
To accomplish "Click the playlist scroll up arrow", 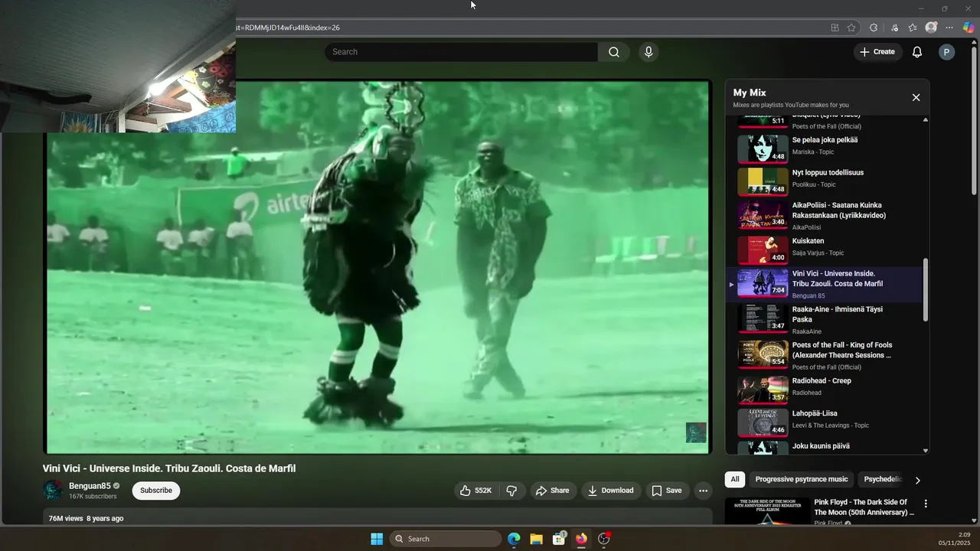I will [926, 120].
